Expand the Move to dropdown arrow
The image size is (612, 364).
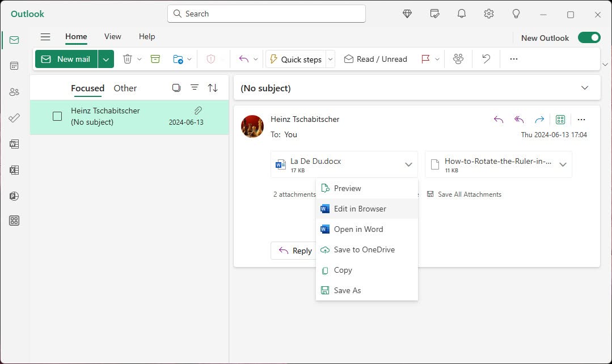point(189,60)
